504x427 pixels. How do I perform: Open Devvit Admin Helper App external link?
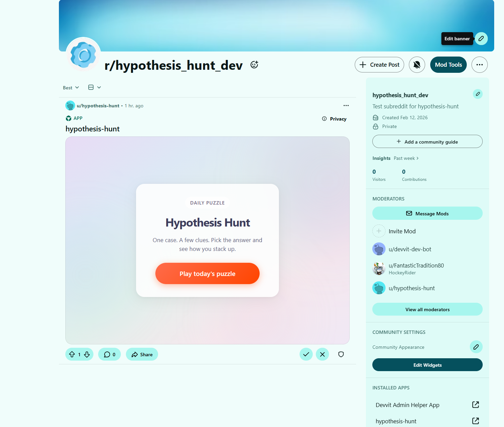tap(475, 405)
